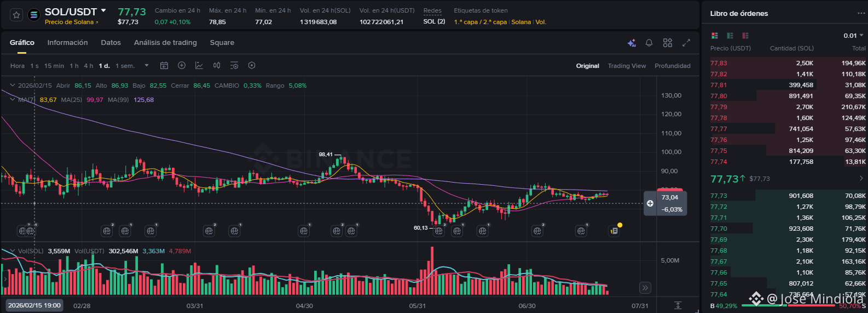Expand the additional time intervals dropdown
Viewport: 868px width, 313px height.
pyautogui.click(x=147, y=66)
